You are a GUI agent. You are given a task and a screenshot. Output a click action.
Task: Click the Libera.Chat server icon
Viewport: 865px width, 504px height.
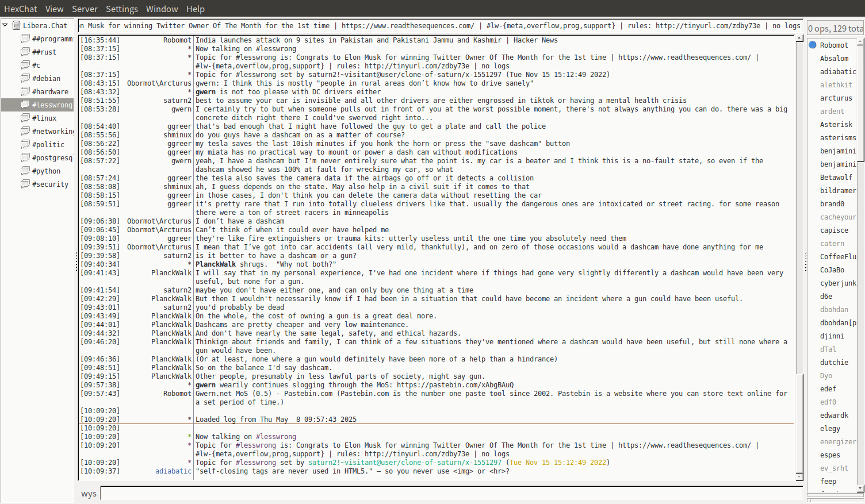16,25
